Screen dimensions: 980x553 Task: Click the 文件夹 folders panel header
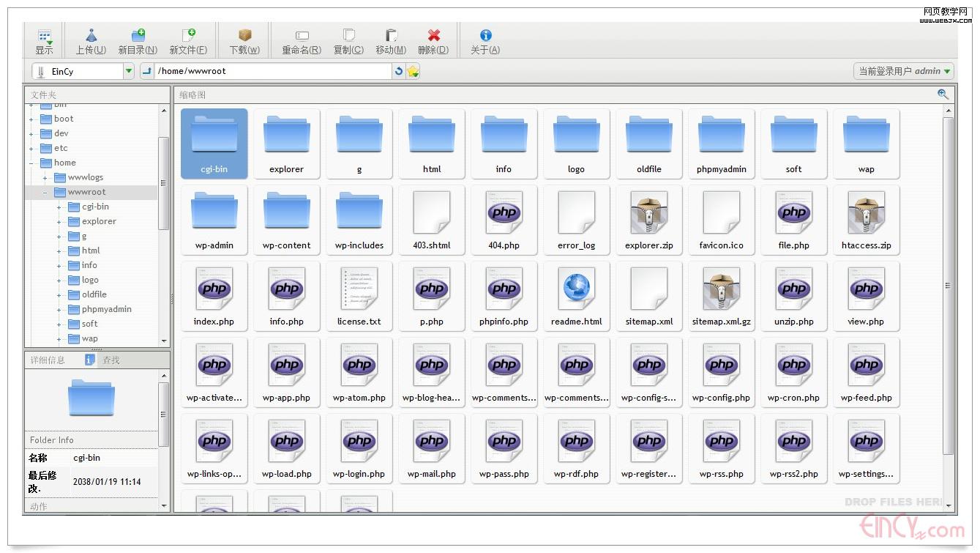click(97, 94)
